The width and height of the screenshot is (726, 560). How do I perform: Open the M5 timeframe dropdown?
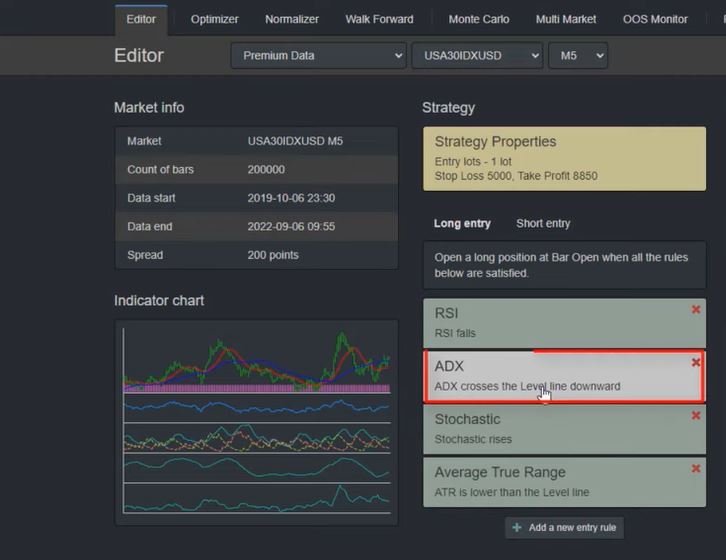(577, 56)
